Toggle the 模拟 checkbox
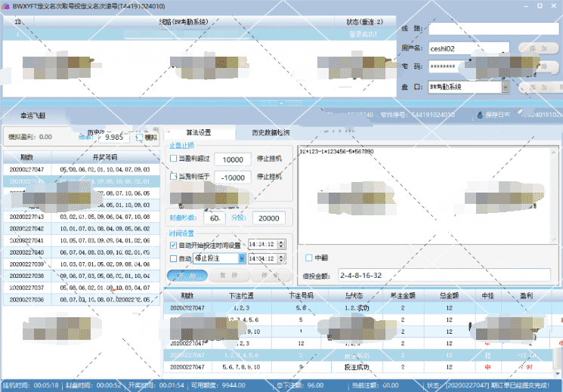 click(139, 137)
